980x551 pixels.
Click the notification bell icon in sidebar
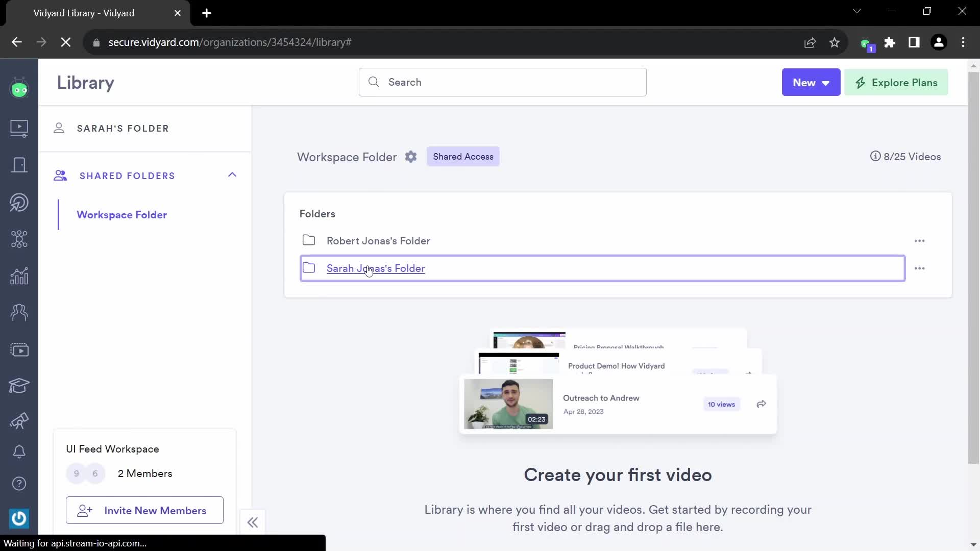[x=19, y=453]
